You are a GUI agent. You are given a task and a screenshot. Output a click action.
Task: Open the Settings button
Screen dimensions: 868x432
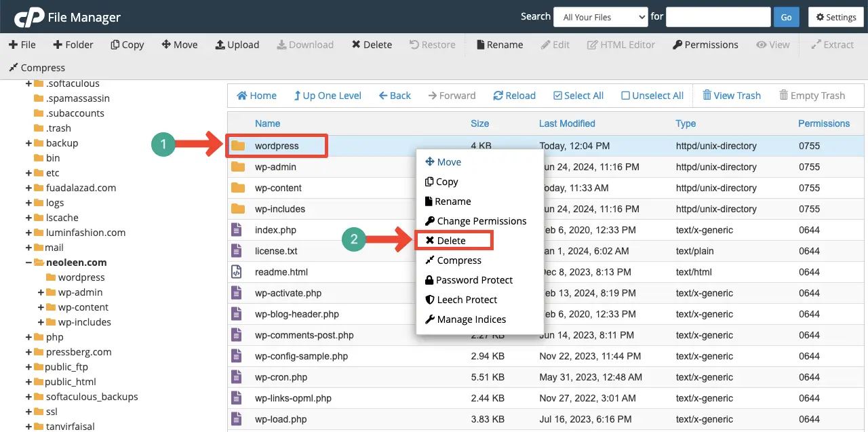click(x=835, y=17)
